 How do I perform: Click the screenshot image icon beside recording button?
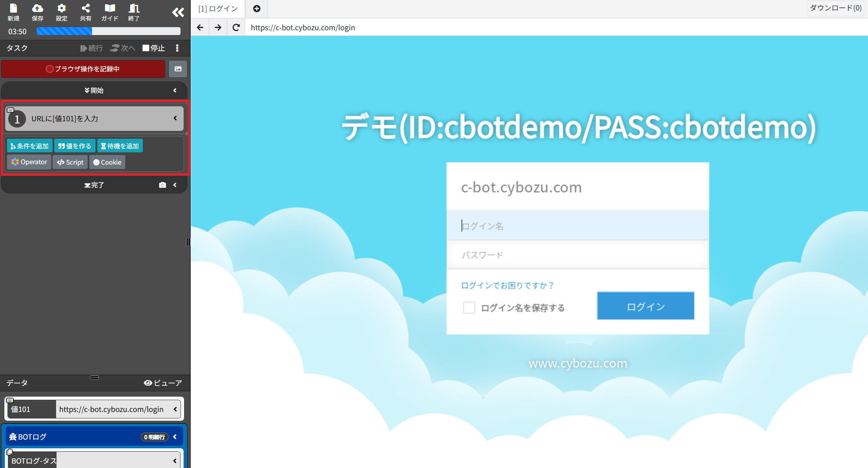click(x=178, y=69)
